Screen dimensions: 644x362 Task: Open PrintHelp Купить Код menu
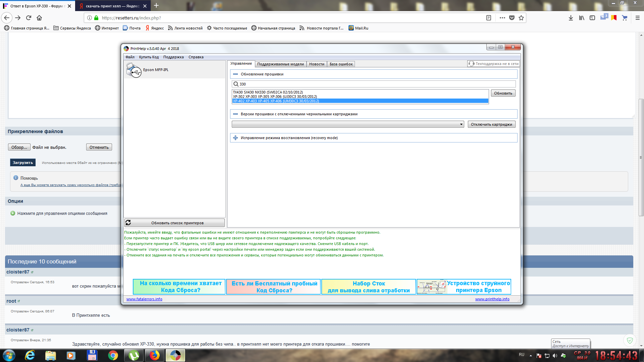149,57
